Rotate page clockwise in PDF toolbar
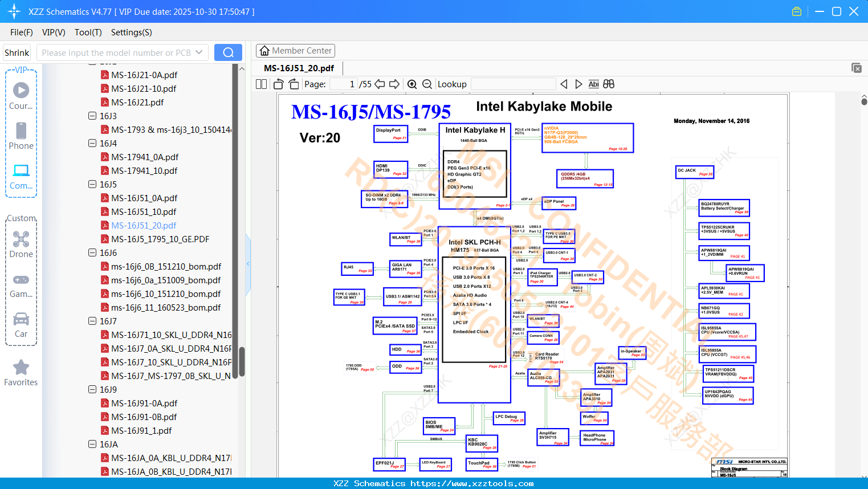The height and width of the screenshot is (489, 868). (294, 84)
